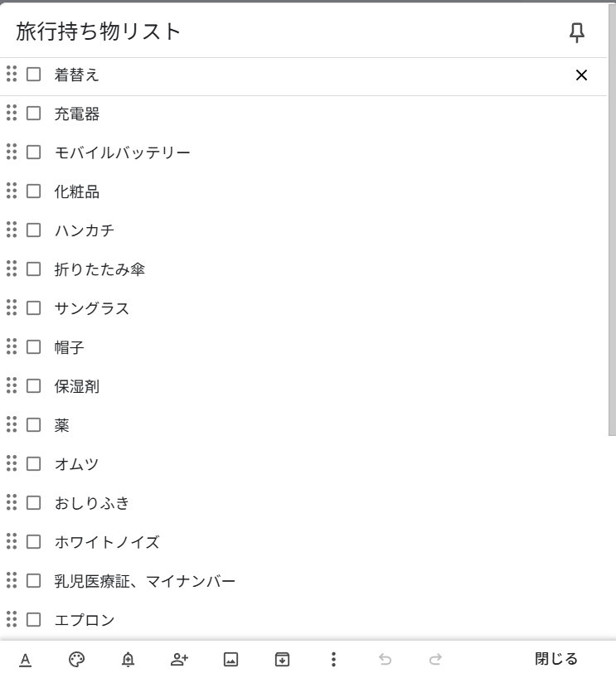Pin the 旅行持ち物リスト note

577,33
